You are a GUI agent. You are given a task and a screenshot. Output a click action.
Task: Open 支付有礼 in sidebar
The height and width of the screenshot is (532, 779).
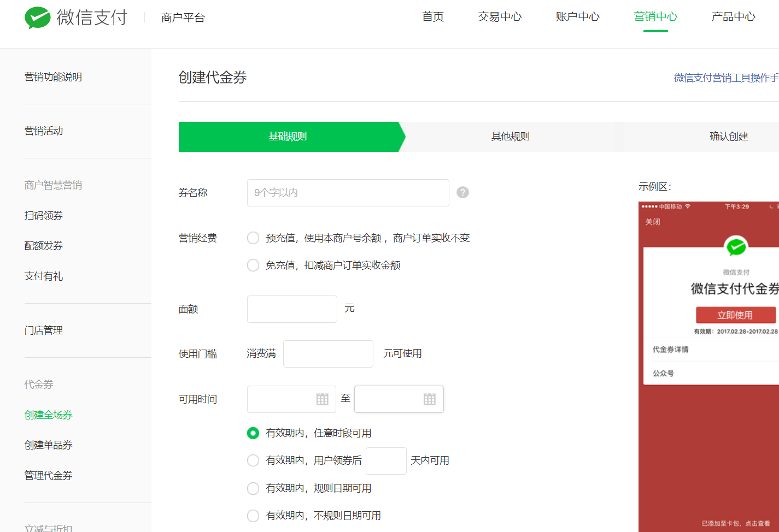coord(44,276)
